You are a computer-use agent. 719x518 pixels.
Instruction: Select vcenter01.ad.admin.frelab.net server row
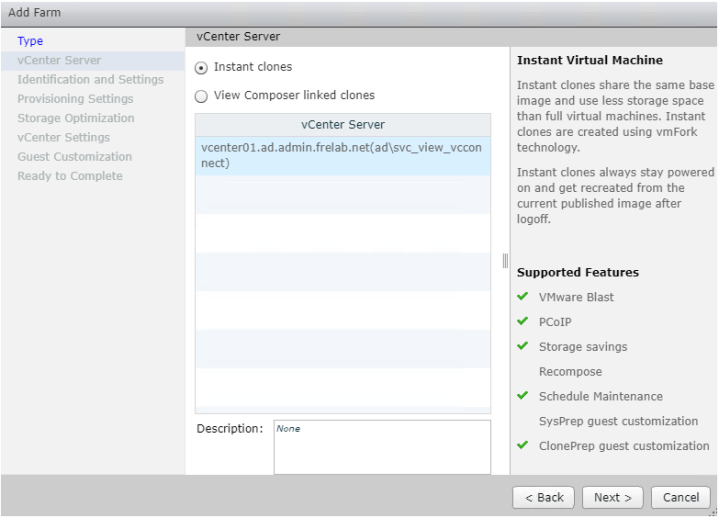pos(342,155)
